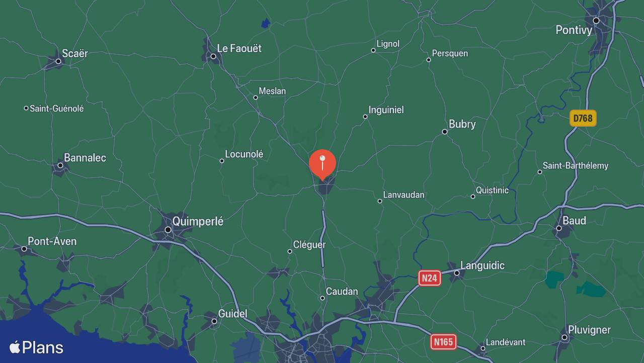
Task: Select the Languidic town label
Action: (482, 265)
